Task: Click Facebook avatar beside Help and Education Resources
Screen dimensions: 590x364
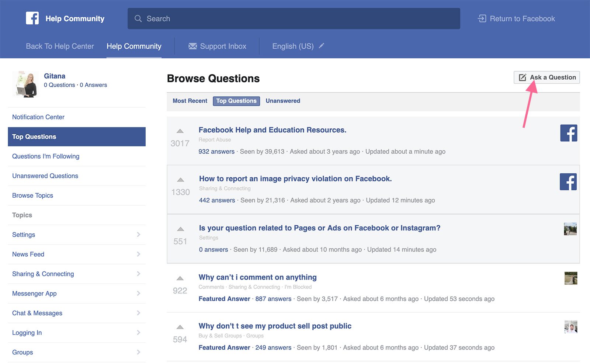Action: [569, 133]
